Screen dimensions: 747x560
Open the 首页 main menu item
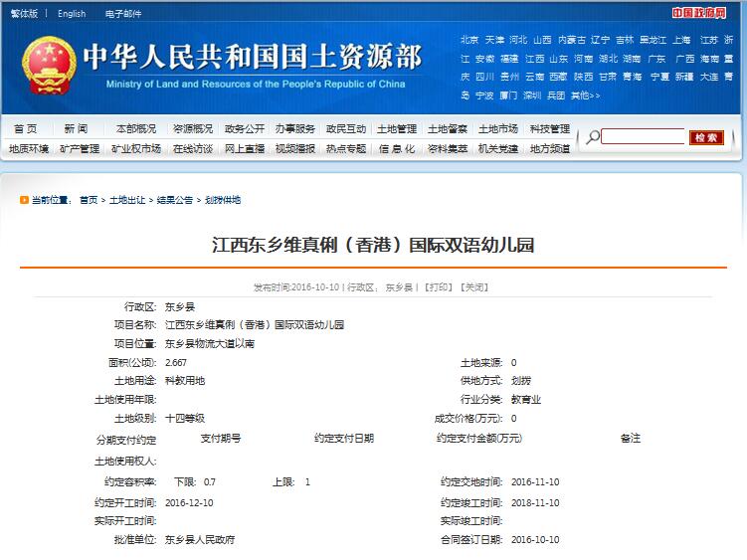pyautogui.click(x=25, y=128)
